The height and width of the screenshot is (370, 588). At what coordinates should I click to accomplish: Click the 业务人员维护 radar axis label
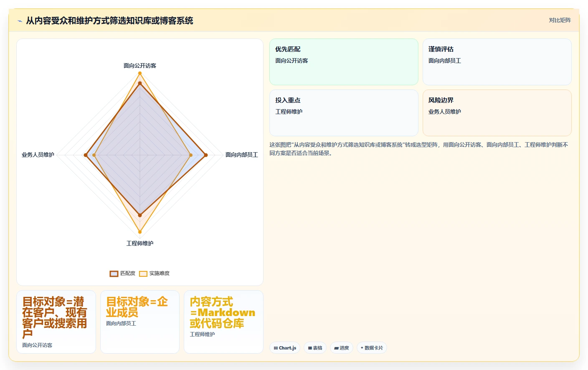pos(38,155)
